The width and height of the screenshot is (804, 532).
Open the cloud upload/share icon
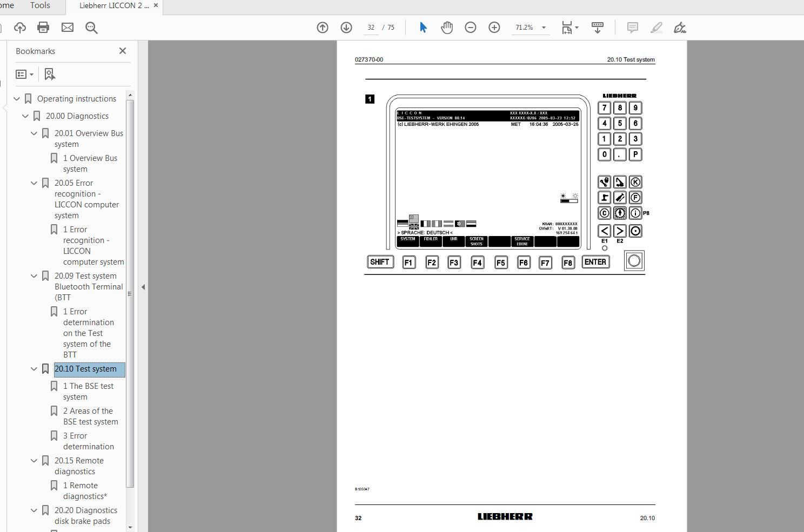[20, 27]
